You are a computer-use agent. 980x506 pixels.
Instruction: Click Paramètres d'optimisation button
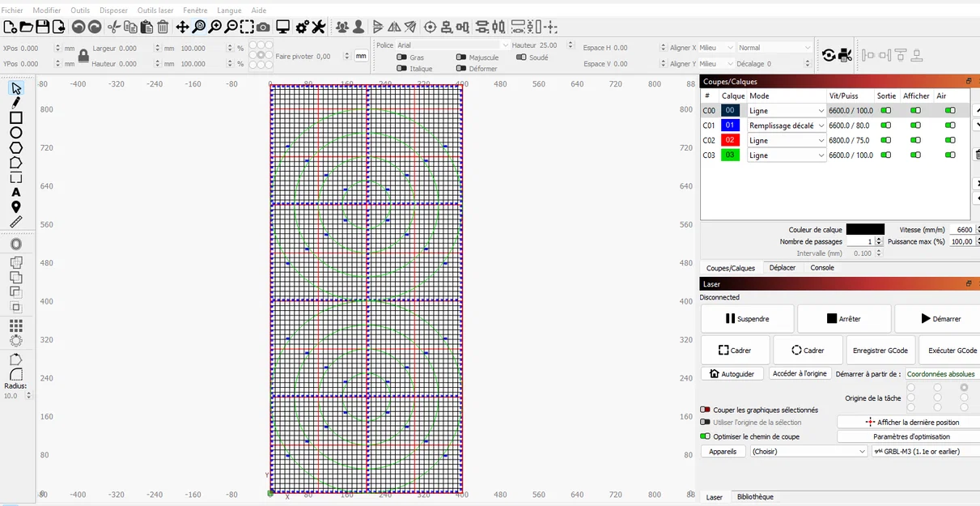click(908, 436)
